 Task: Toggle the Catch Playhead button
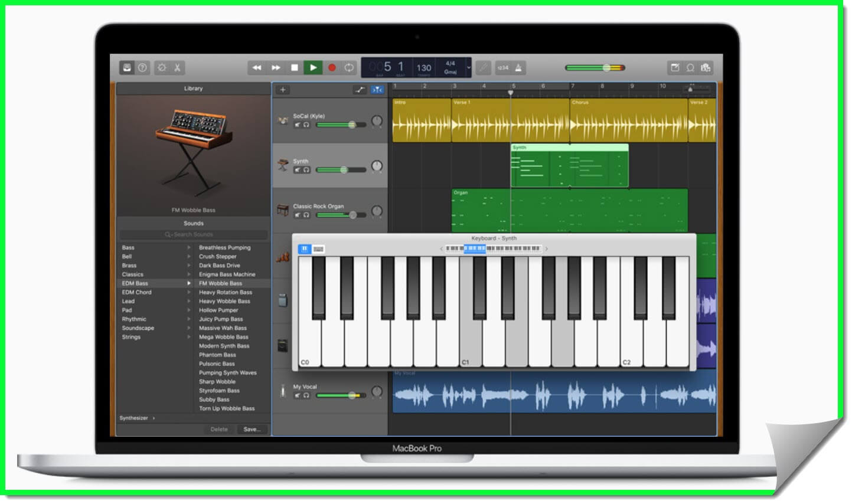coord(377,90)
